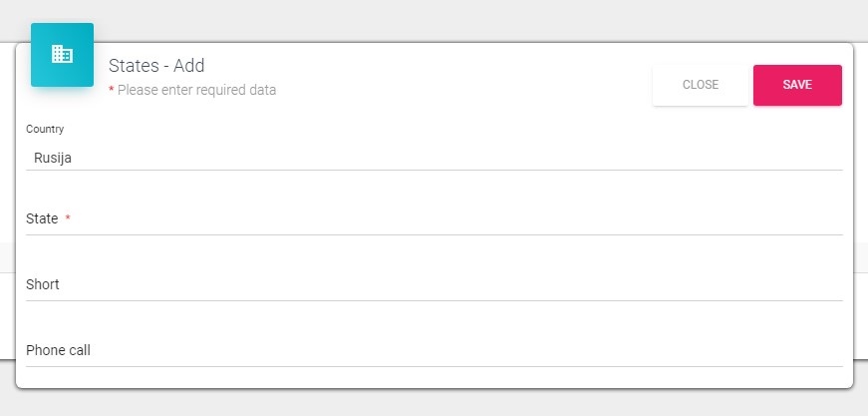Click the "States - Add" dialog title
The height and width of the screenshot is (416, 868).
[x=156, y=66]
